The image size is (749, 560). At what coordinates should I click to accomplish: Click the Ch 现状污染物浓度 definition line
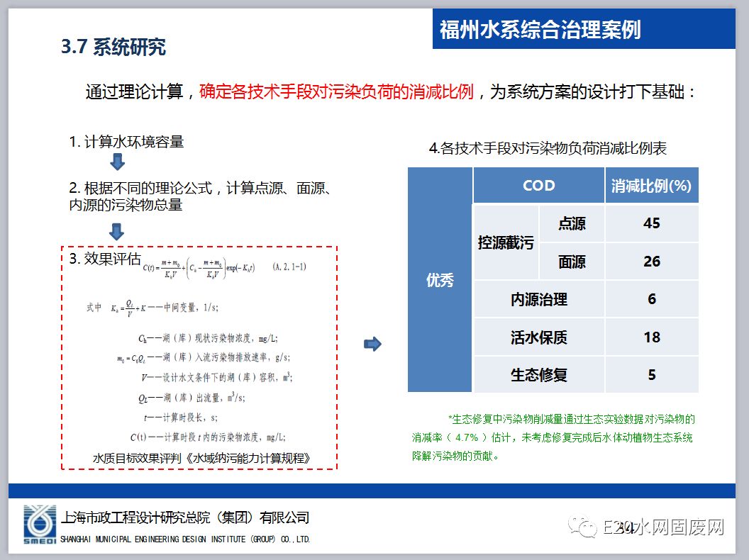(208, 338)
